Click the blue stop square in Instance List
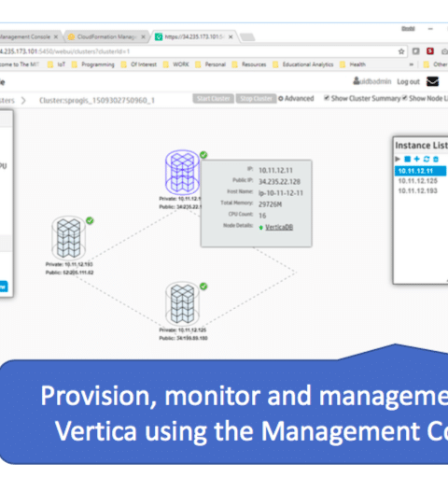 (x=407, y=159)
